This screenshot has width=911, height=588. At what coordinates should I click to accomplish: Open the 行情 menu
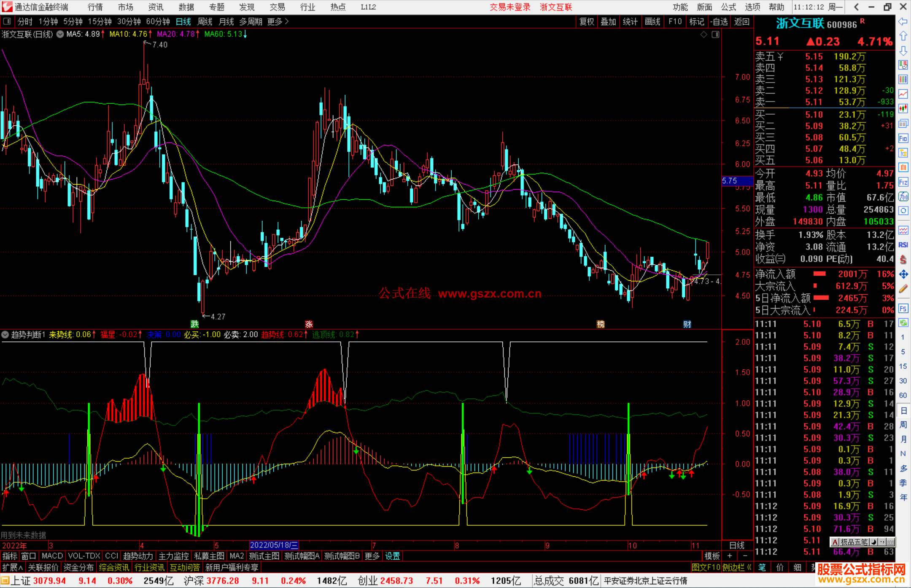click(95, 7)
